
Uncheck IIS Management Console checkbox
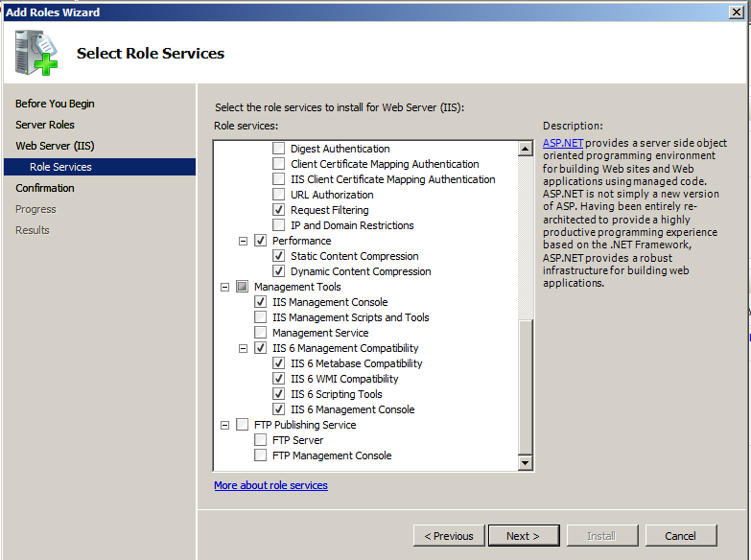point(260,302)
